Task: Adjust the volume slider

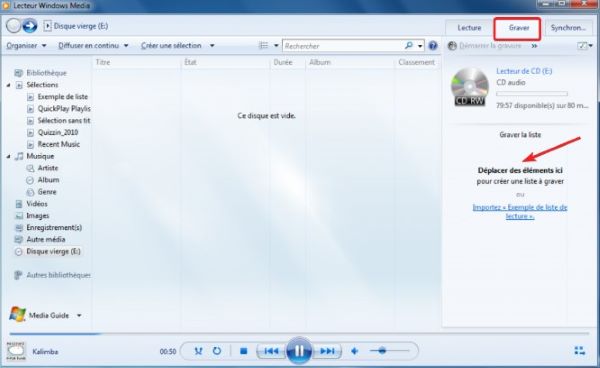Action: coord(389,351)
